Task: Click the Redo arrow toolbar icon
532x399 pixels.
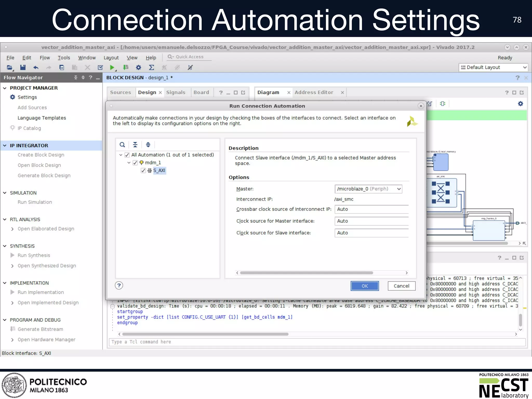Action: 49,68
